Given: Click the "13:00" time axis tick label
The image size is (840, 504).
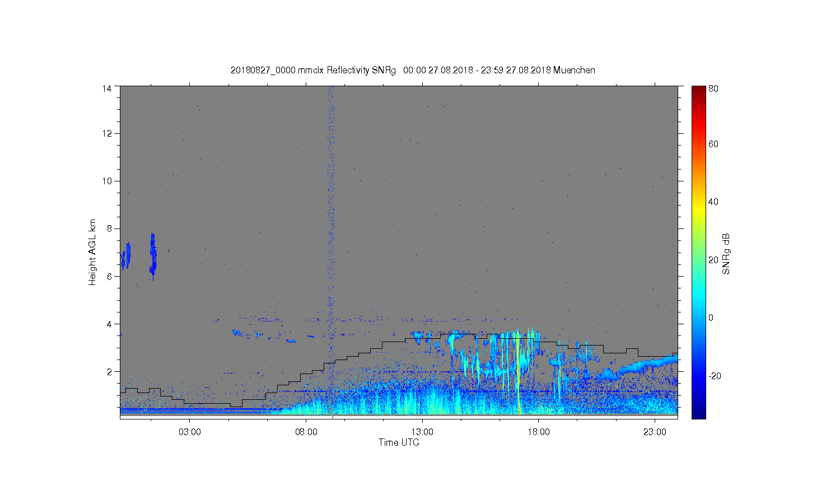Looking at the screenshot, I should tap(422, 432).
